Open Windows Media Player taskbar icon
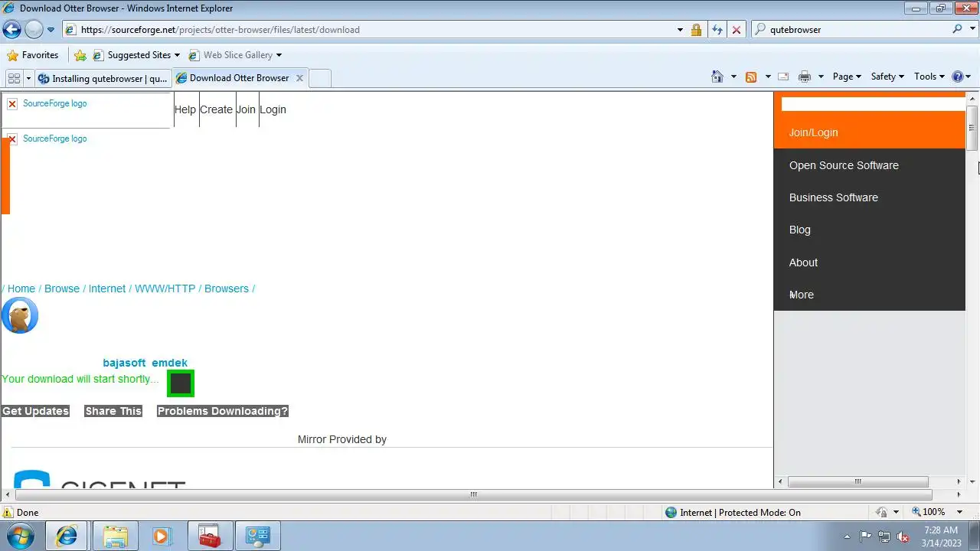 162,536
